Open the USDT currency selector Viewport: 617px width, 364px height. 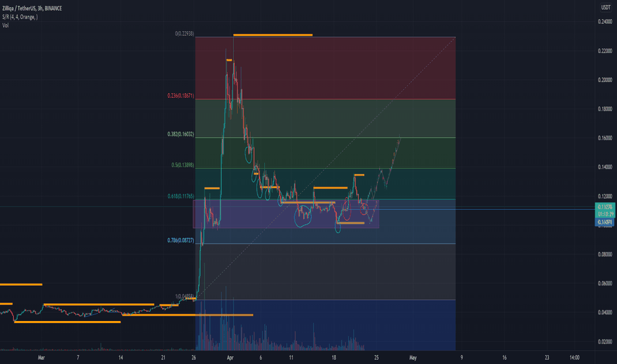pyautogui.click(x=605, y=7)
